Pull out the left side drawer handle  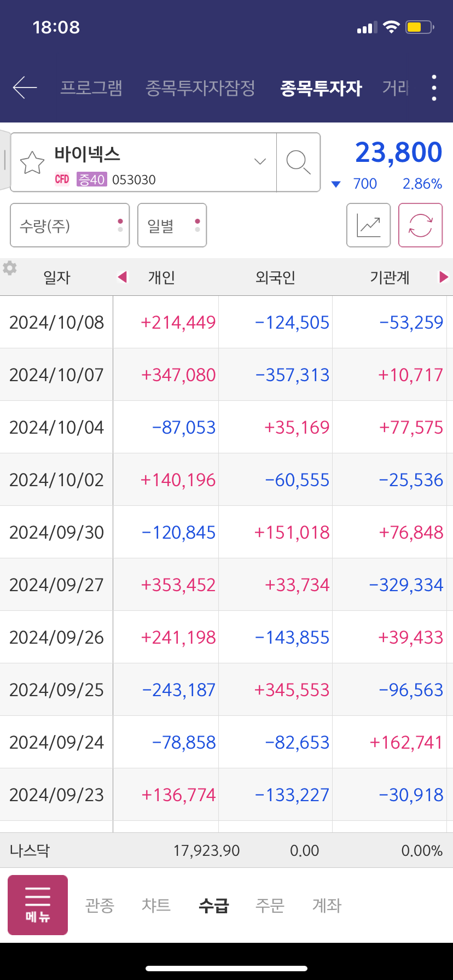[4, 160]
